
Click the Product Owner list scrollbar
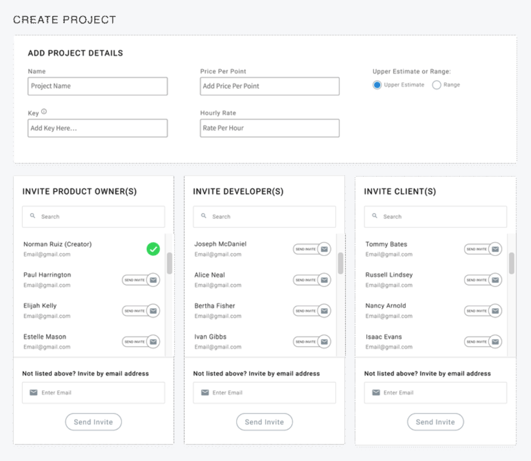[x=169, y=263]
